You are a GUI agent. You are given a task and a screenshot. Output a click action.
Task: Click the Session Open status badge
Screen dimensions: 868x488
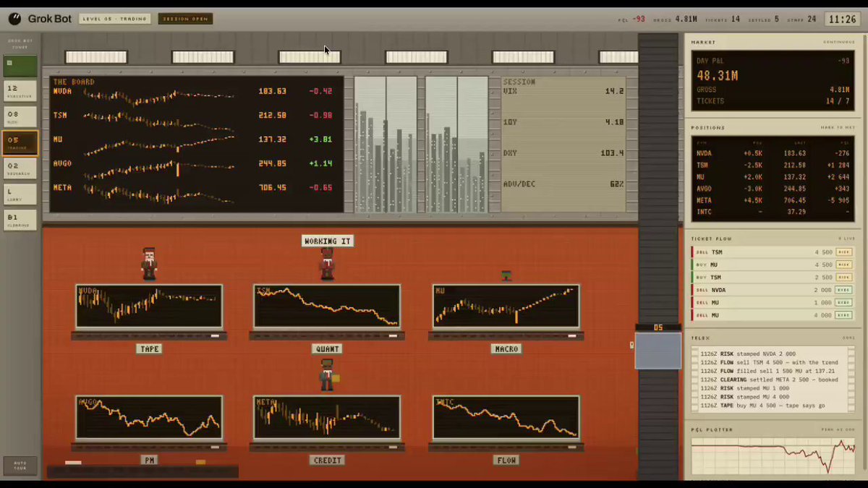185,19
